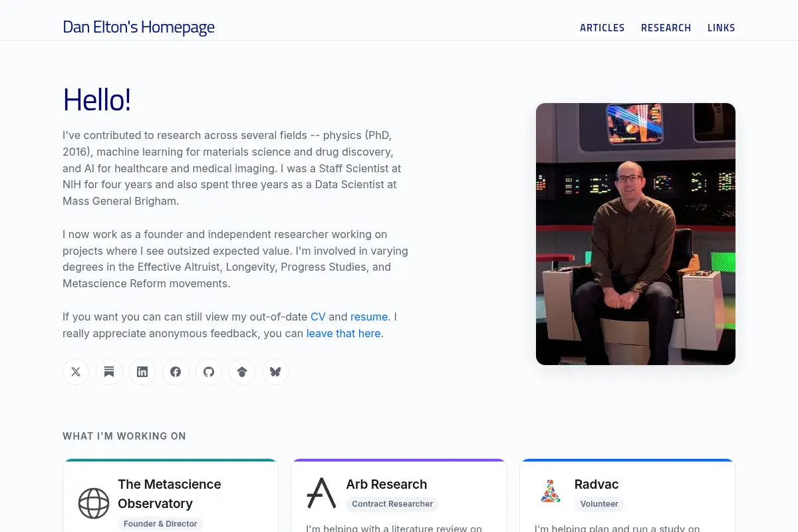This screenshot has width=798, height=532.
Task: Select the Arb Research card heading
Action: coord(386,484)
